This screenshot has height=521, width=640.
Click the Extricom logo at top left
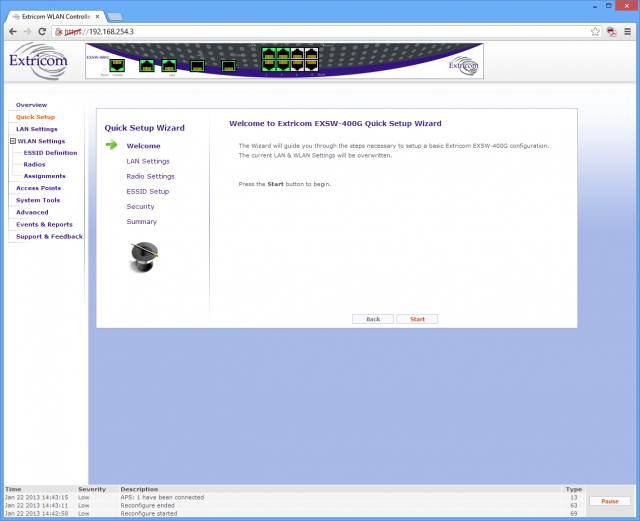[x=38, y=61]
